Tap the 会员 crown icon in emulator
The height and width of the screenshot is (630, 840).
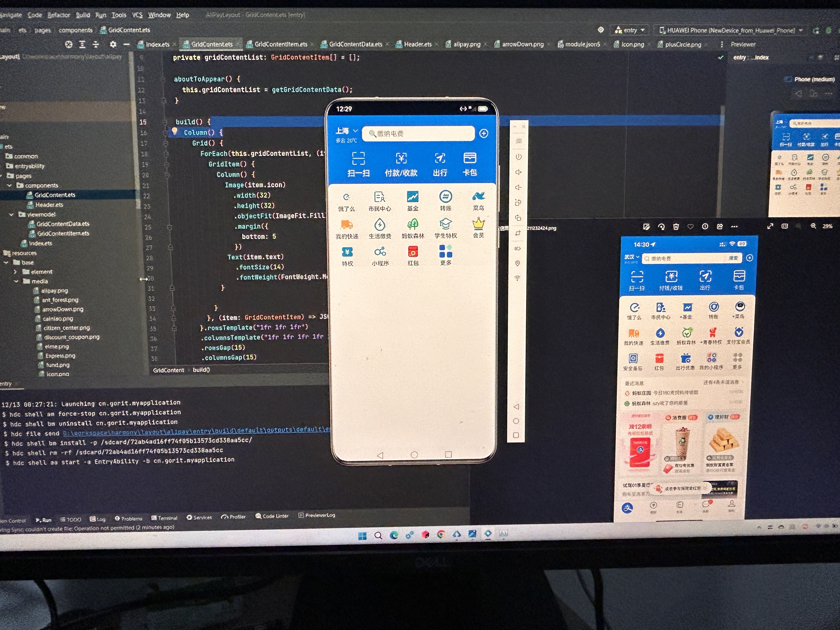pos(479,223)
